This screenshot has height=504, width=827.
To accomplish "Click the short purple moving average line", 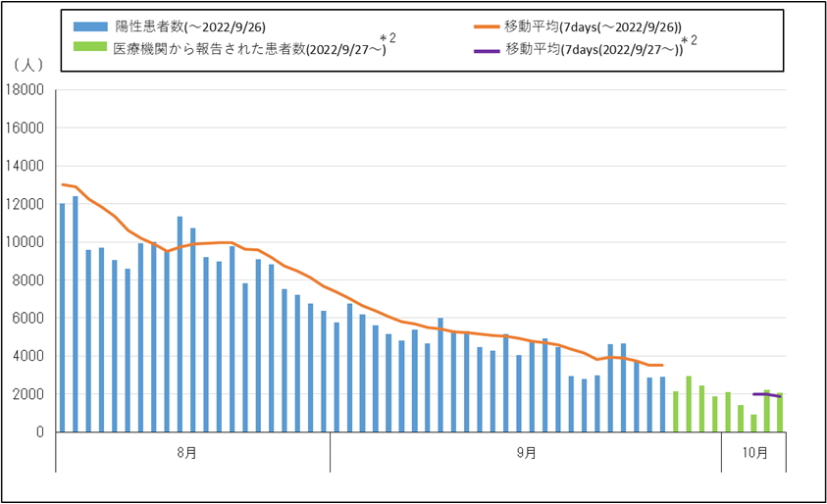I will tap(766, 394).
